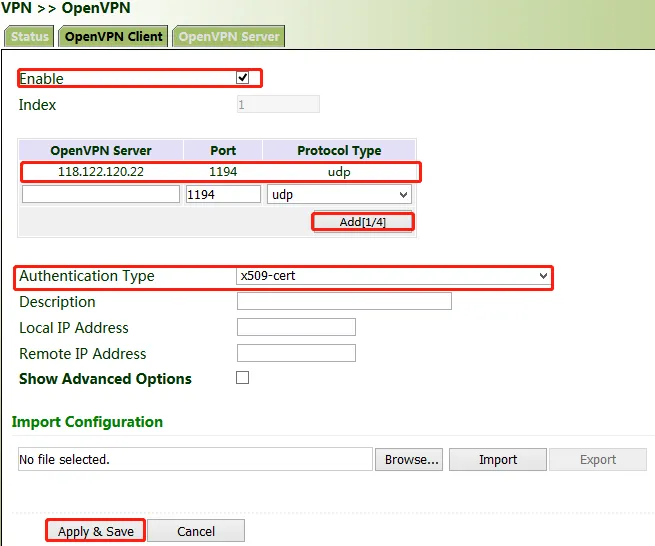Click the Show Advanced Options label
The height and width of the screenshot is (546, 655).
(105, 379)
